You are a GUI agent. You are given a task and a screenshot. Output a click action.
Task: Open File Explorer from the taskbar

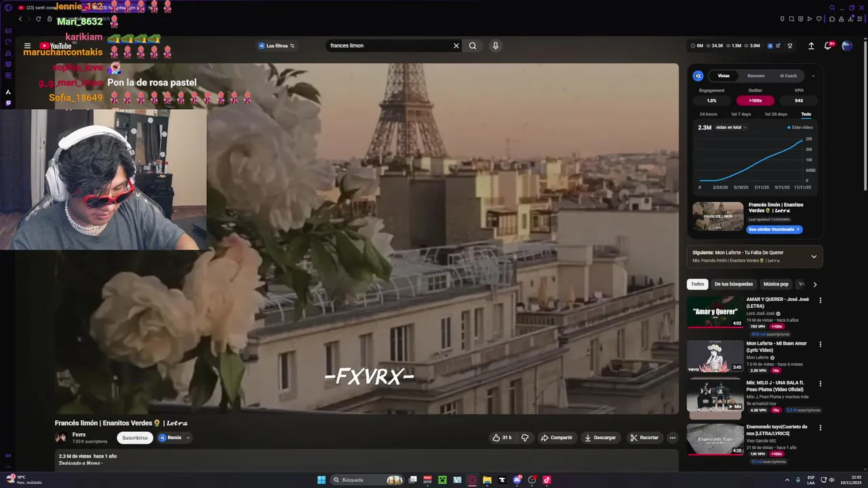coord(487,480)
